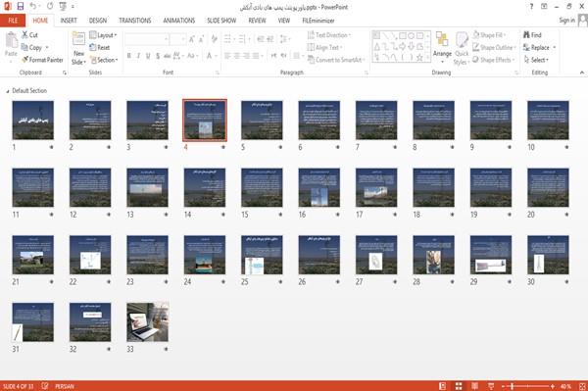Open the Arrange tool in Drawing group
The width and height of the screenshot is (588, 391).
tap(442, 46)
